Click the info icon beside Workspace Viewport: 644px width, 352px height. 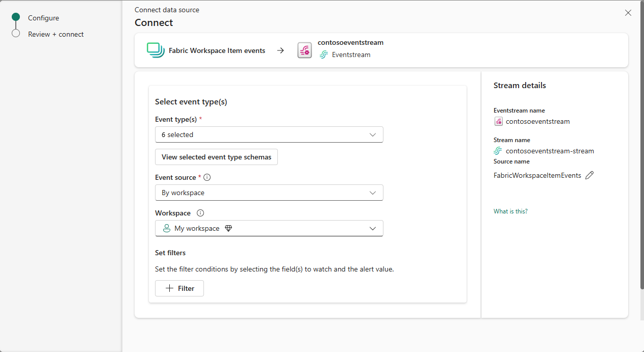coord(200,212)
